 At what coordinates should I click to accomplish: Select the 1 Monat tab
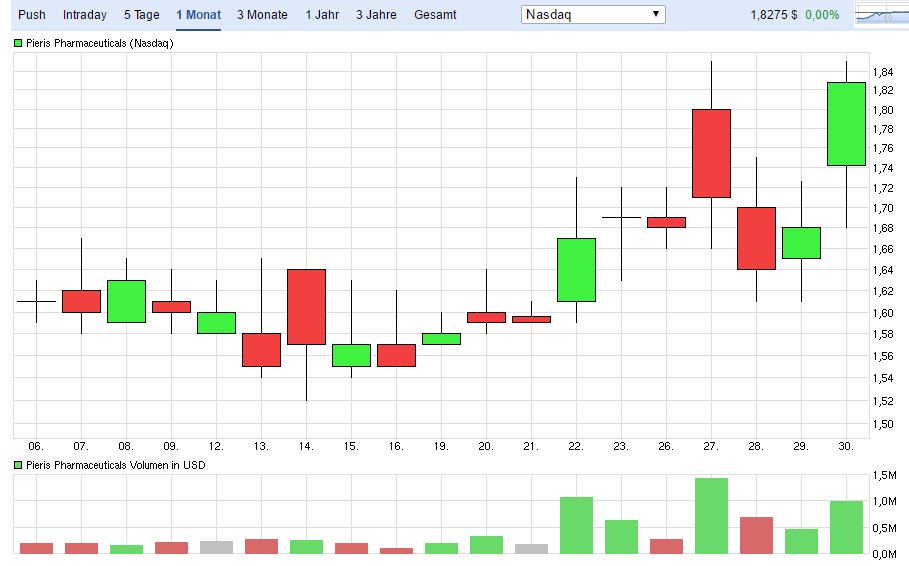(x=198, y=15)
